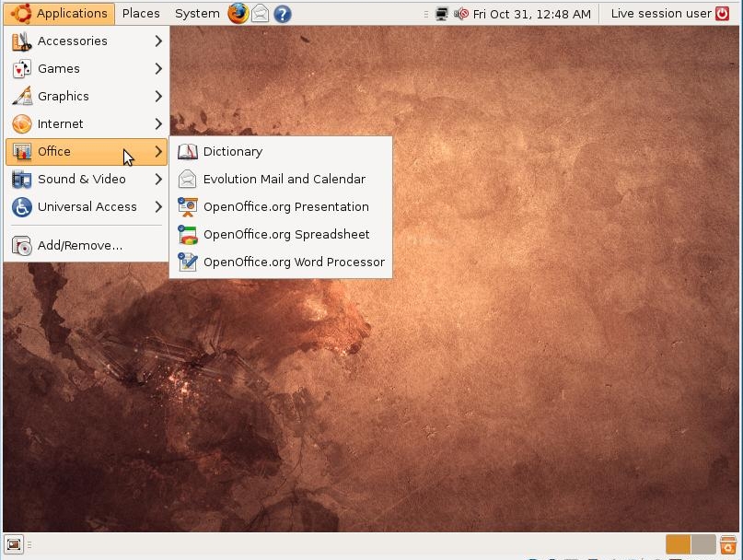This screenshot has width=743, height=560.
Task: Expand the Internet submenu arrow
Action: coord(158,124)
